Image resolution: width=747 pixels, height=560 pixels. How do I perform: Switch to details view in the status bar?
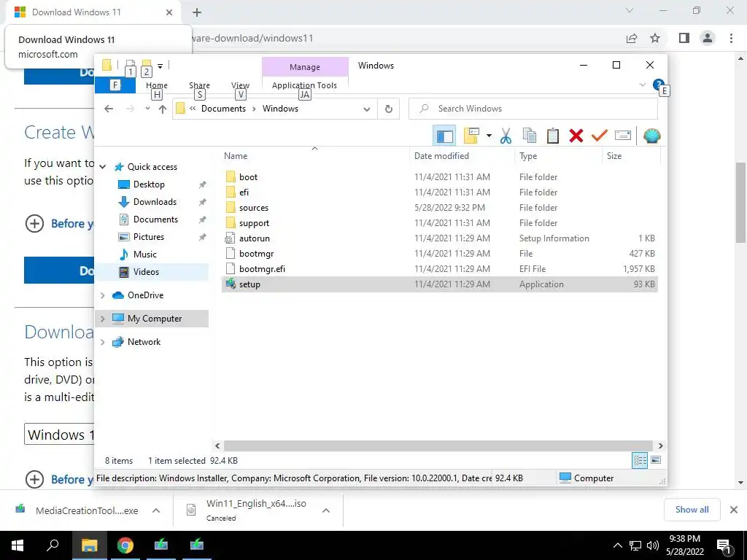(640, 461)
